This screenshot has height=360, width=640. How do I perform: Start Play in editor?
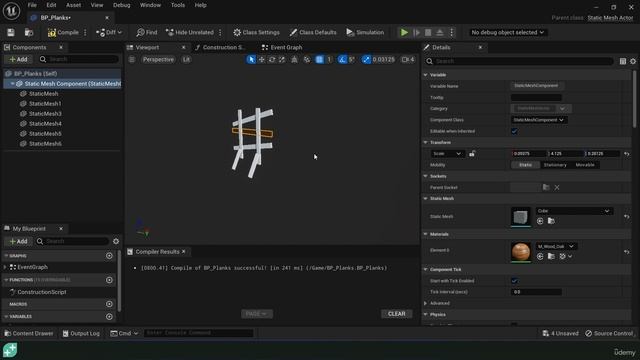coord(404,33)
